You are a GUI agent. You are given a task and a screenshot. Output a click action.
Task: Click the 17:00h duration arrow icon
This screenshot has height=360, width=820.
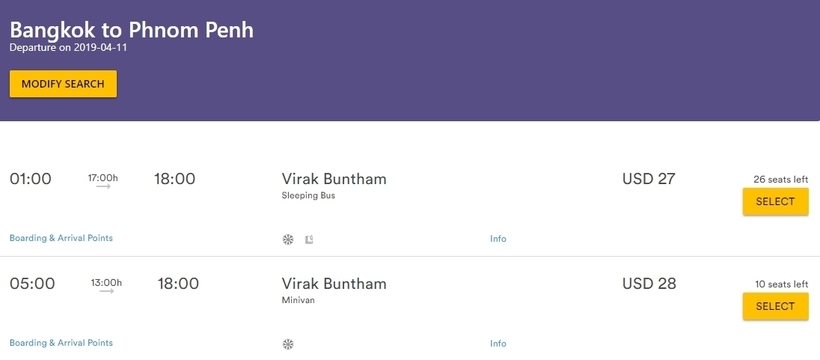click(x=104, y=186)
